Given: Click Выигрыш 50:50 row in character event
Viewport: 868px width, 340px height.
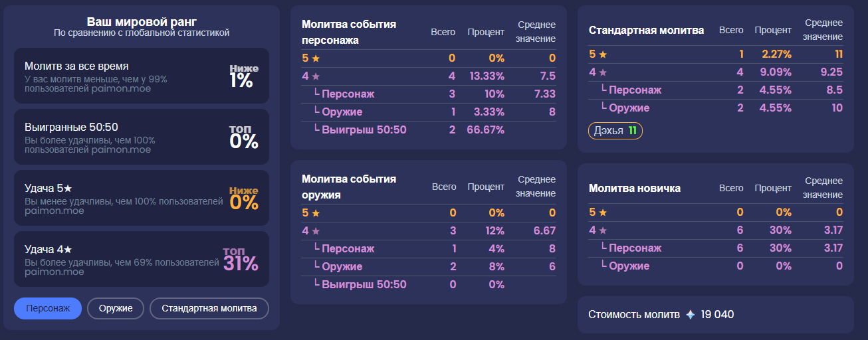Looking at the screenshot, I should [x=429, y=130].
